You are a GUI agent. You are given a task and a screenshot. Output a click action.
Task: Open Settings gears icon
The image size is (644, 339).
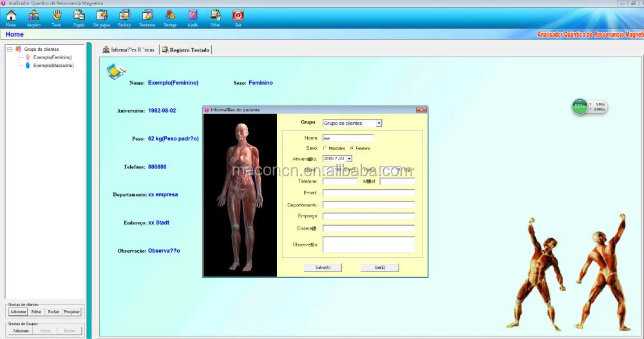click(170, 15)
